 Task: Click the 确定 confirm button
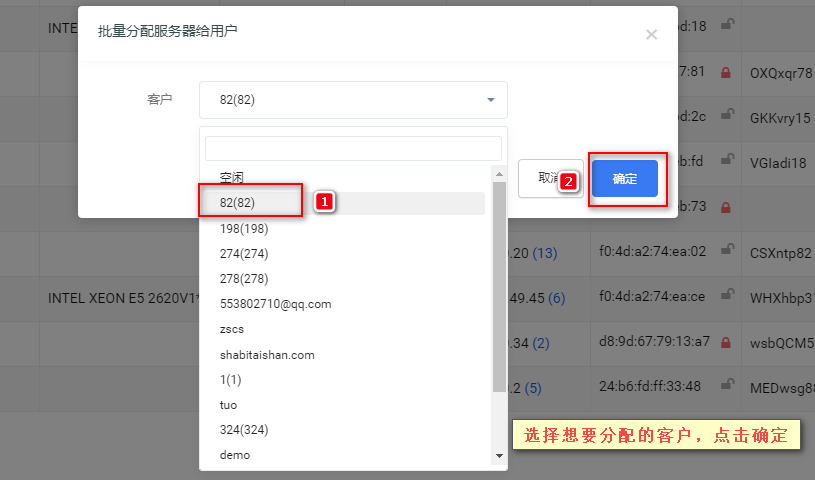pyautogui.click(x=625, y=179)
